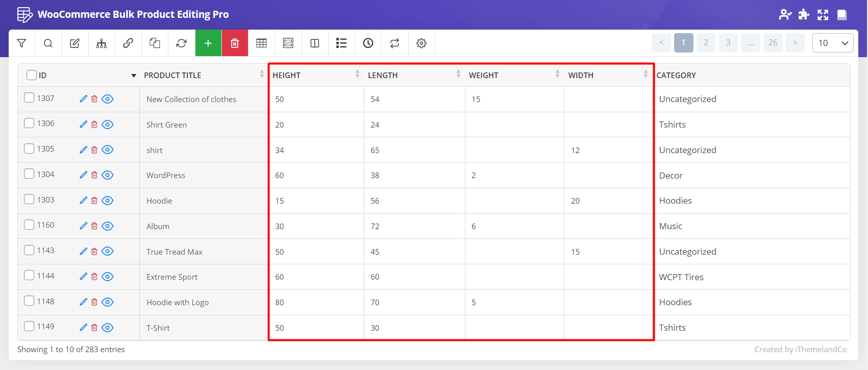Image resolution: width=868 pixels, height=370 pixels.
Task: View product 1305 via eye icon
Action: point(107,150)
